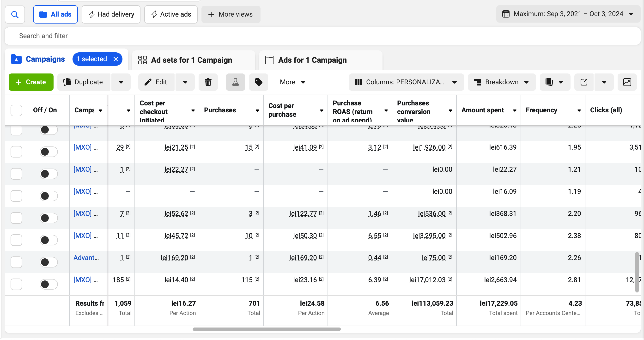Switch to the Had delivery view
This screenshot has height=340, width=644.
point(111,14)
